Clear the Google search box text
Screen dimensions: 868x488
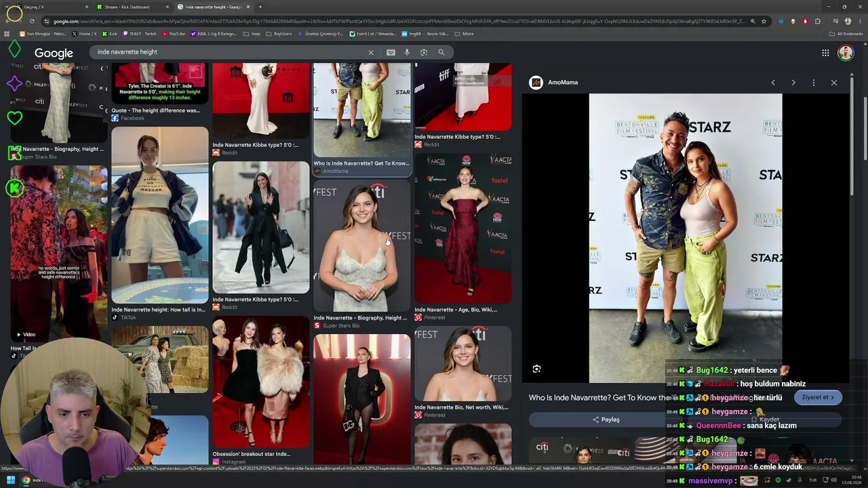coord(371,52)
